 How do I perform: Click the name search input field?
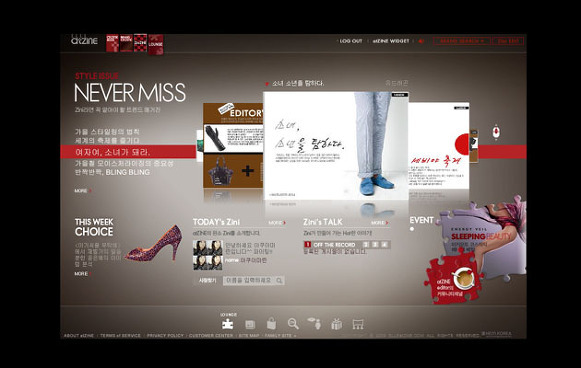coord(253,281)
